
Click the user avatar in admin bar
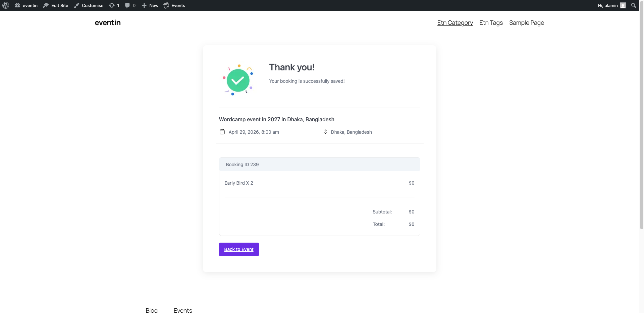click(623, 5)
